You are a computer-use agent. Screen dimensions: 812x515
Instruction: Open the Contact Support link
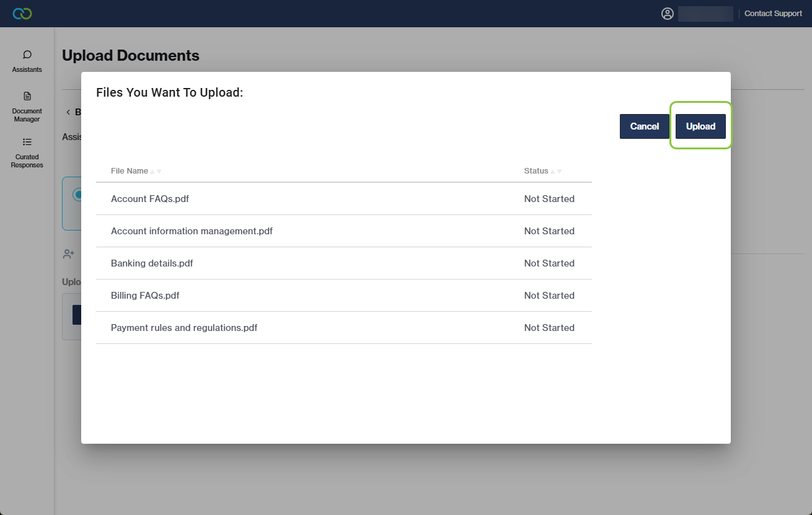(773, 14)
